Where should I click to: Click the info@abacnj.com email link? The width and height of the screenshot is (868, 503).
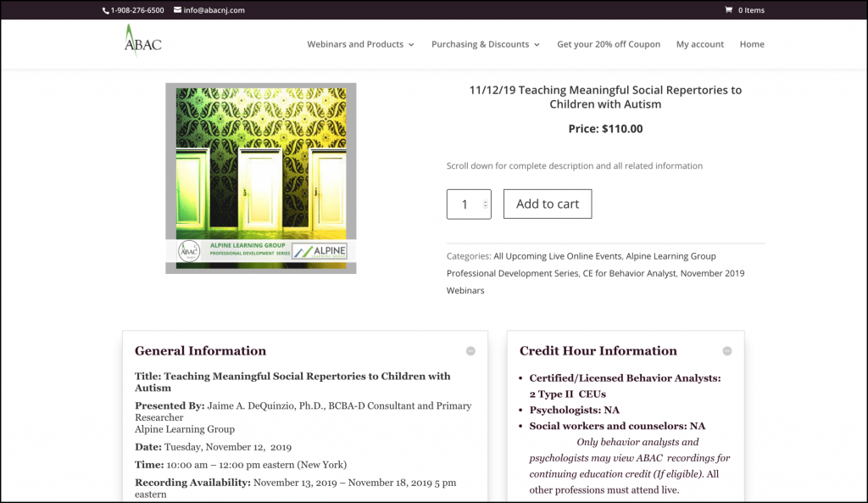214,10
